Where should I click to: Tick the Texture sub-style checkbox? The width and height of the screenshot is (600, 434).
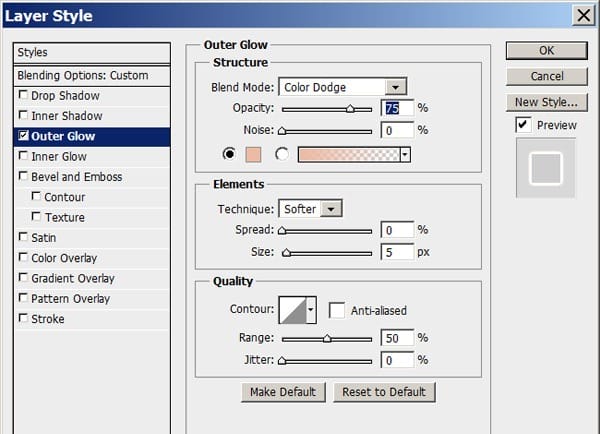point(36,217)
